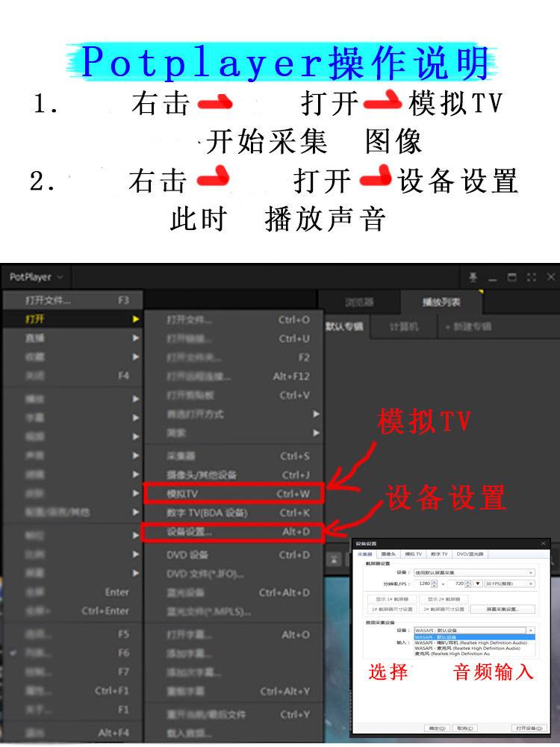Click the 确定(O) button in dialog
Image resolution: width=560 pixels, height=747 pixels.
pyautogui.click(x=436, y=728)
